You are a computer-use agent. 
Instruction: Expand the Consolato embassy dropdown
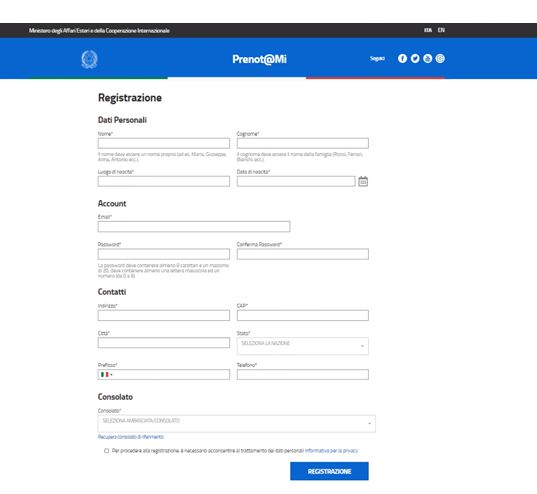(237, 423)
